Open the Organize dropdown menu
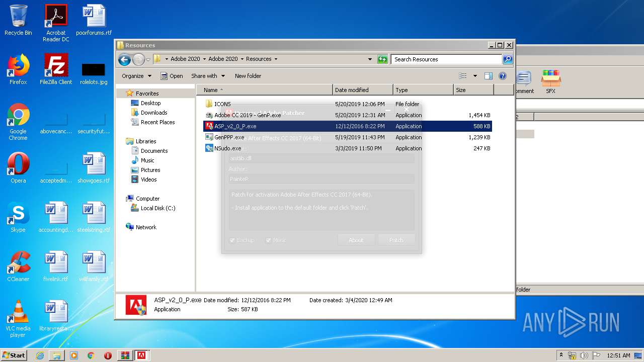 [x=136, y=76]
